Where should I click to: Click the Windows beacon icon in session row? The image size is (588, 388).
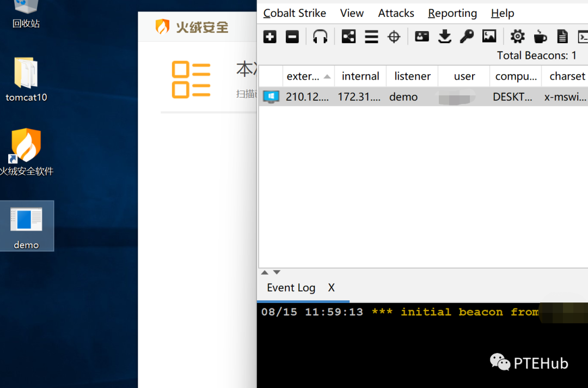coord(271,97)
